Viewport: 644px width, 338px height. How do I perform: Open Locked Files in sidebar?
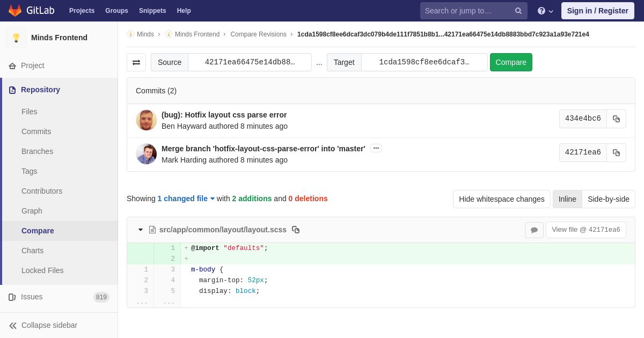pos(42,270)
